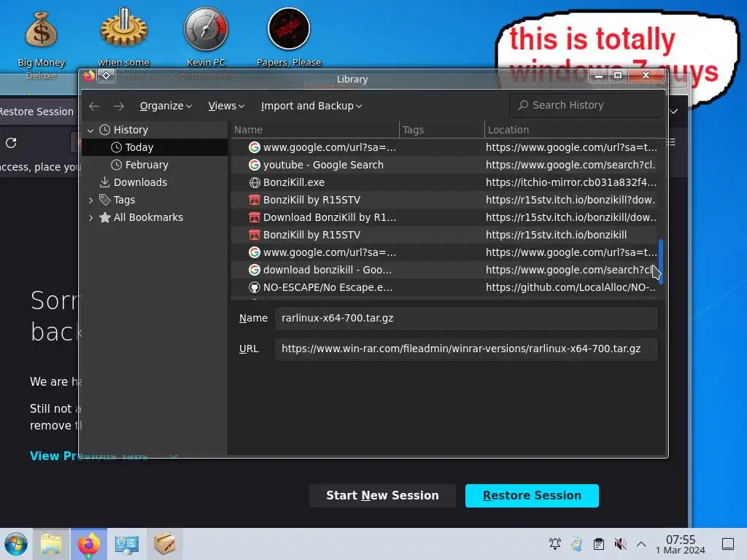Open the Organize dropdown menu
Screen dimensions: 747x560
[166, 106]
